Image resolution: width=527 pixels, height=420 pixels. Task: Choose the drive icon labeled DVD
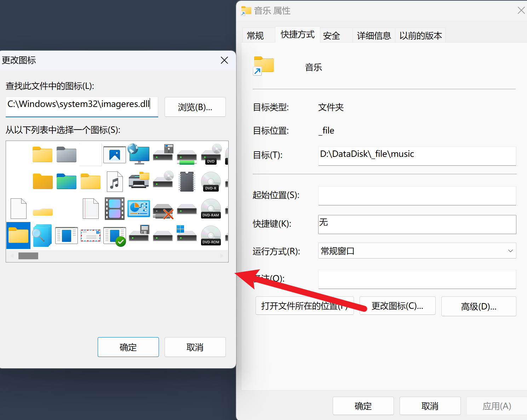click(211, 154)
